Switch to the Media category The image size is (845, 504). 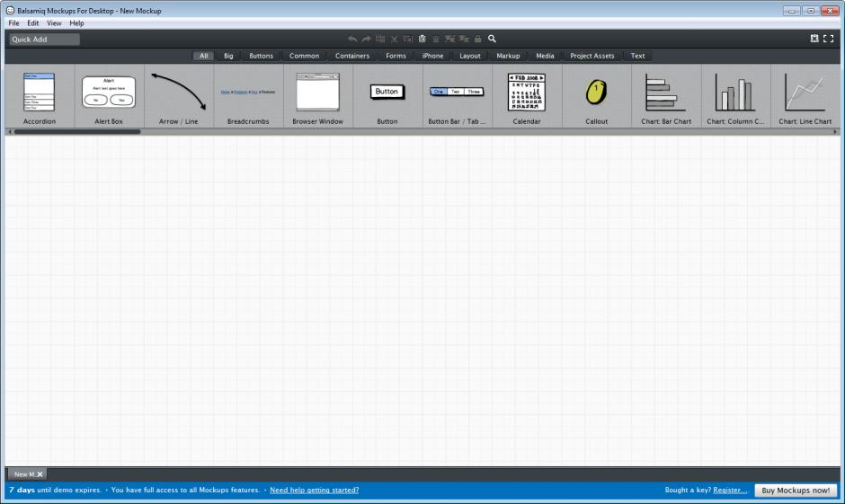pos(545,56)
